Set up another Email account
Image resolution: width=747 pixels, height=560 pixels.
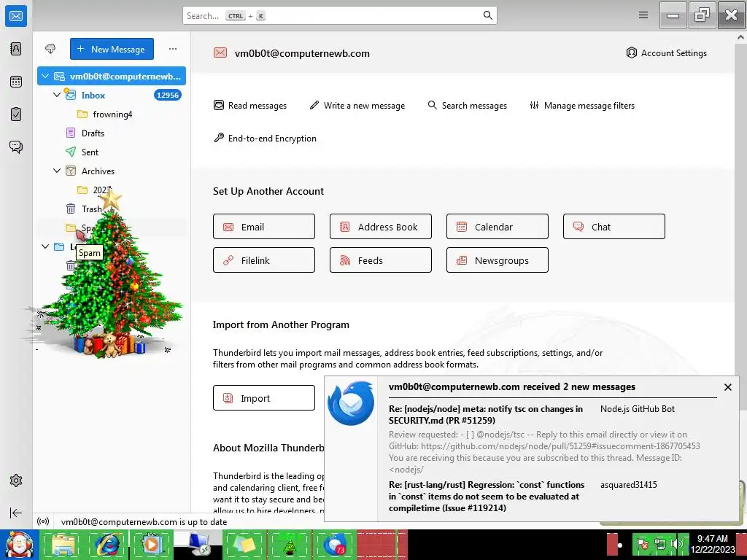[264, 227]
